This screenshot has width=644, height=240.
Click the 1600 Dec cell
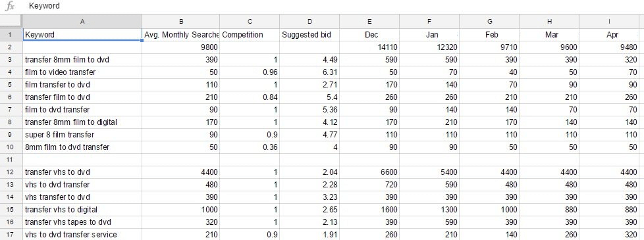click(x=369, y=210)
